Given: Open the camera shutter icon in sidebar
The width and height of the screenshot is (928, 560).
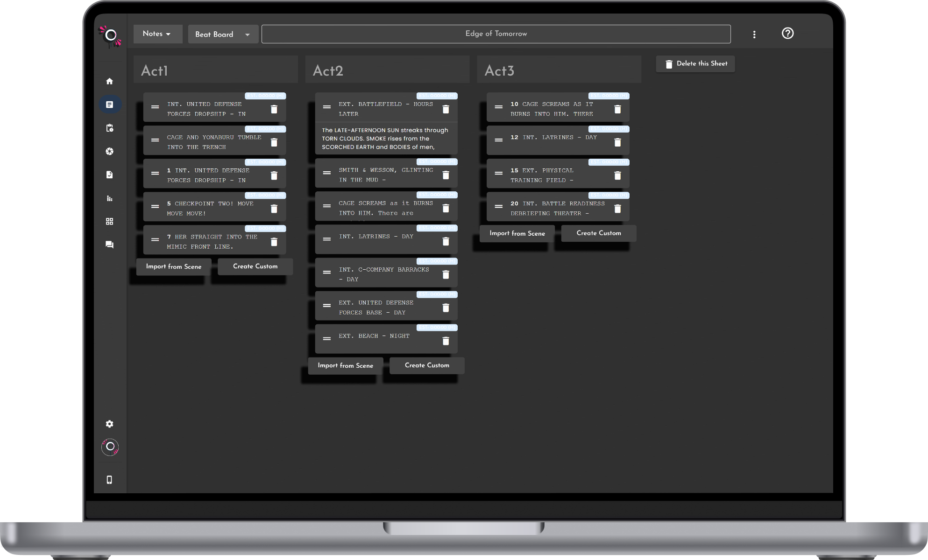Looking at the screenshot, I should (109, 151).
